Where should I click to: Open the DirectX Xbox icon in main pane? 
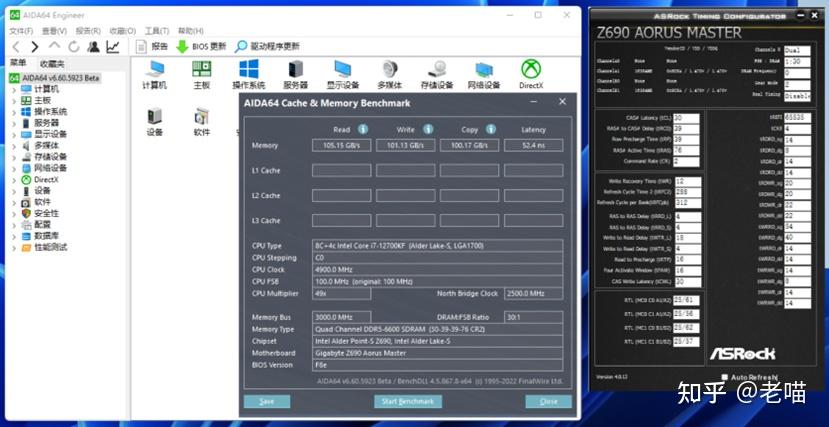(531, 75)
